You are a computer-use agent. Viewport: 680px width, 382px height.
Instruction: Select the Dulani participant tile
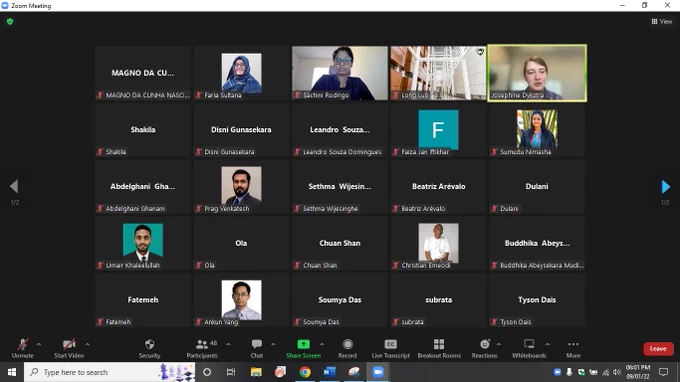click(537, 187)
